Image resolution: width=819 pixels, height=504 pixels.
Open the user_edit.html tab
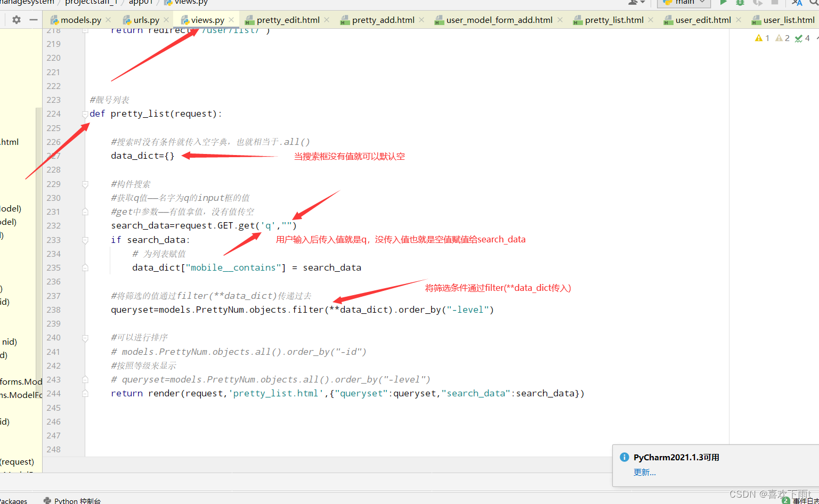703,20
